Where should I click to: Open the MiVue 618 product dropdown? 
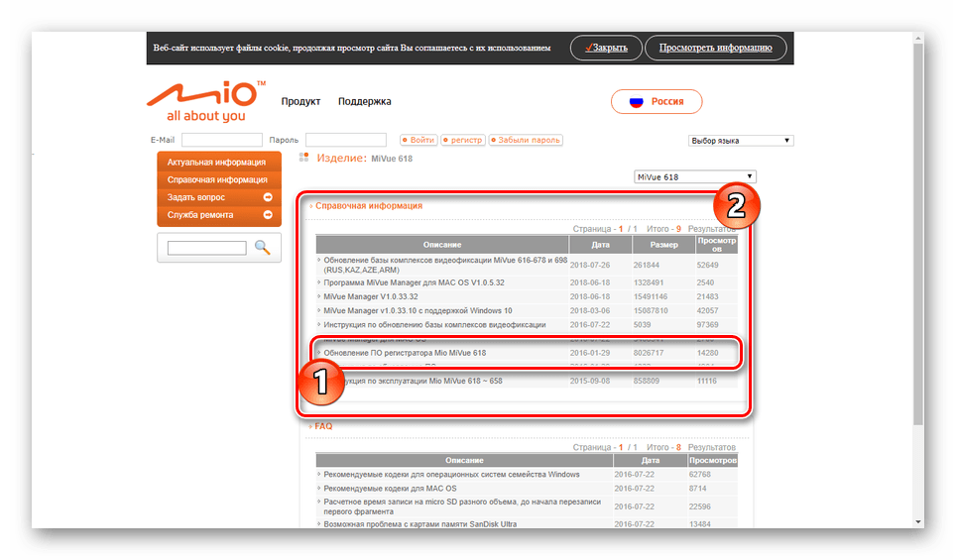(694, 177)
